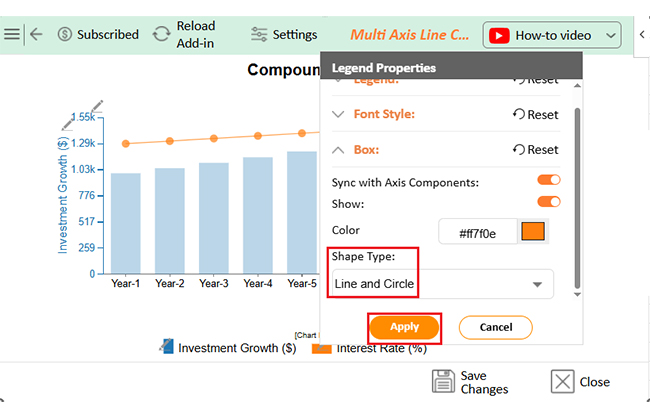Viewport: 650px width, 418px height.
Task: Click the Legend Properties header
Action: 451,66
